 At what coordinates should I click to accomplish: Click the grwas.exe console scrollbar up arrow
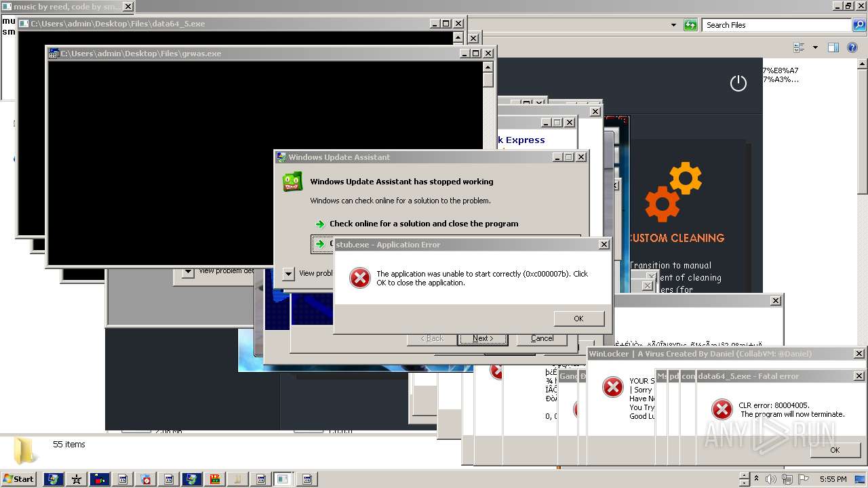[488, 67]
